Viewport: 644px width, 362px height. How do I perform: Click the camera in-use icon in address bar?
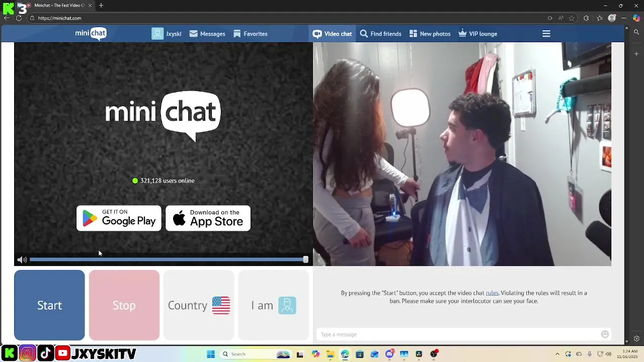pos(550,18)
